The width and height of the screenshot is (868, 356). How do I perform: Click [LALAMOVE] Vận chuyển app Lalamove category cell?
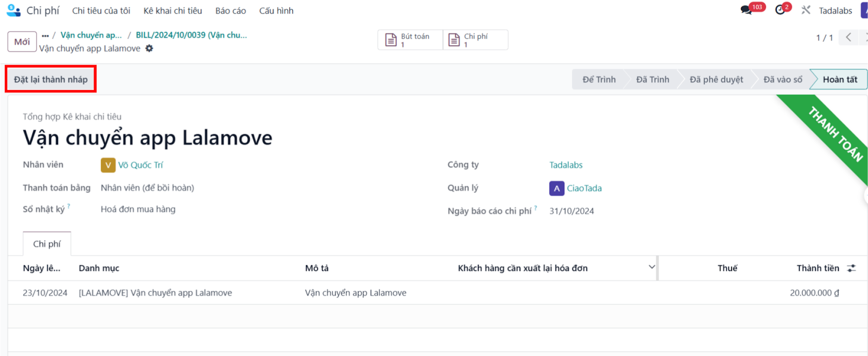[155, 293]
